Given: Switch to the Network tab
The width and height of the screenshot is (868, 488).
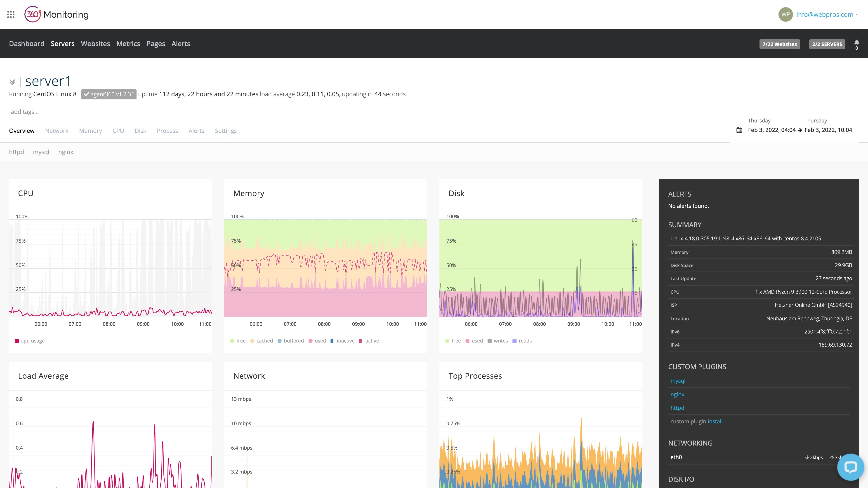Looking at the screenshot, I should (57, 131).
